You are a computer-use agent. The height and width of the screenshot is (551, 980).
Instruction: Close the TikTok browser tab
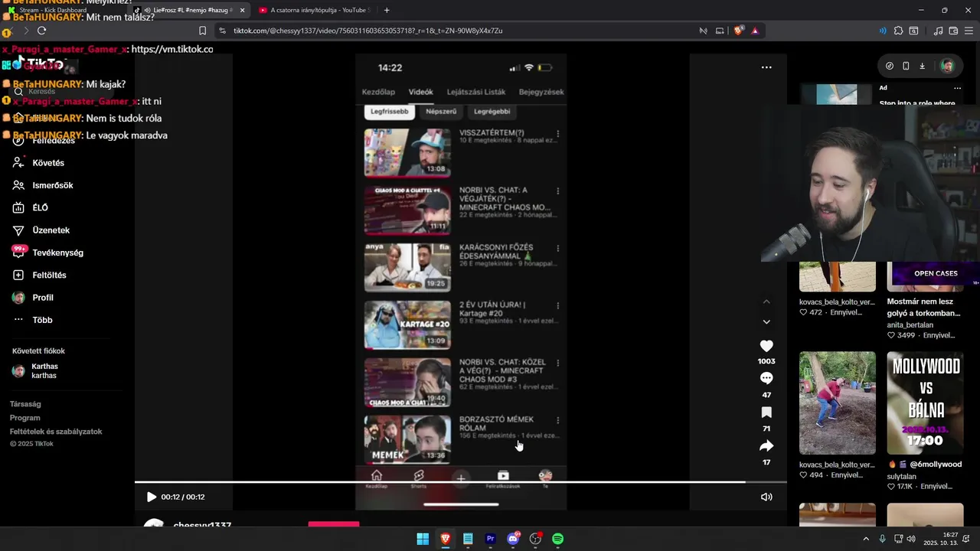[x=243, y=10]
